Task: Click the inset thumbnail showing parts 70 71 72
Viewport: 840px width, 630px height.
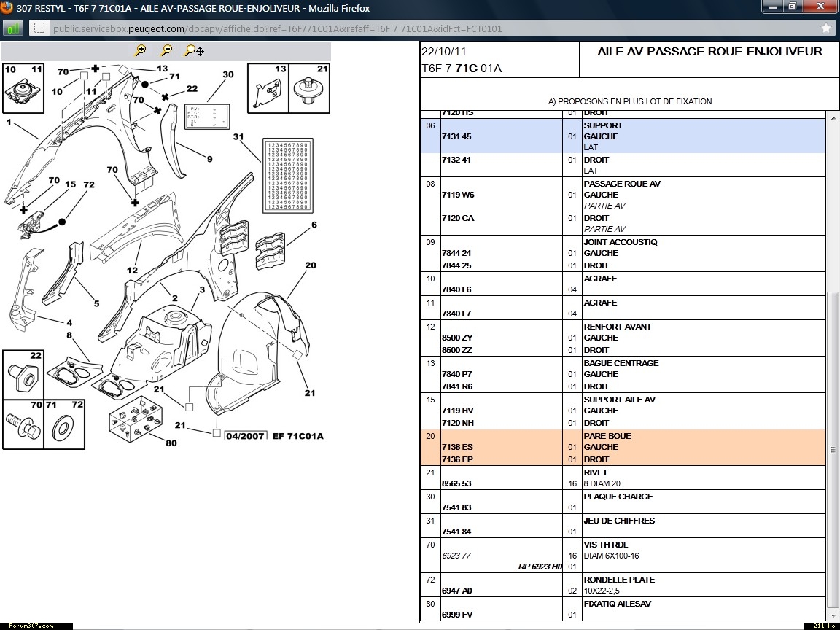Action: (44, 424)
